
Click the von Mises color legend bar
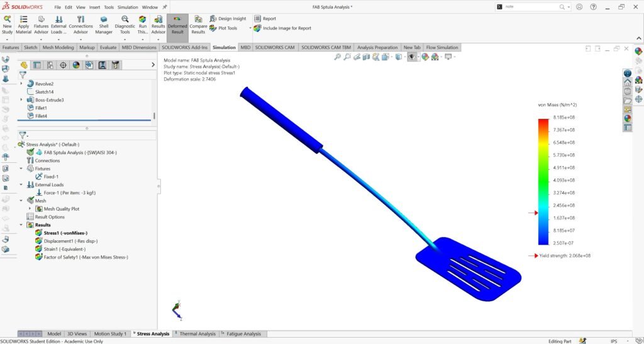point(543,181)
